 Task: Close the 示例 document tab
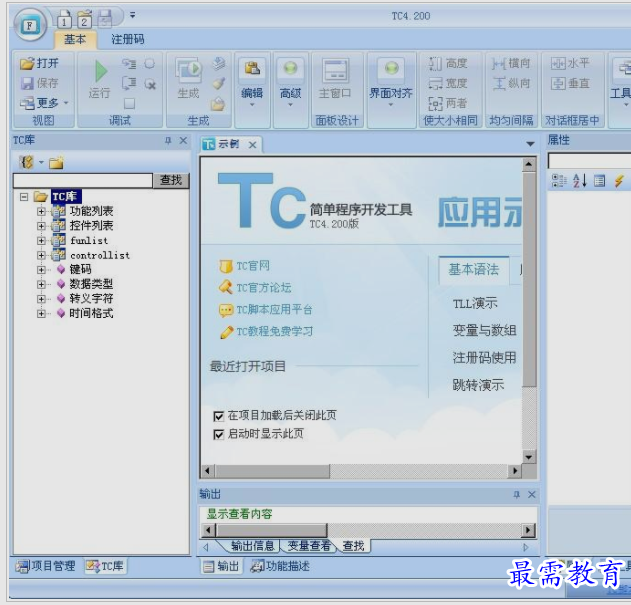point(252,145)
